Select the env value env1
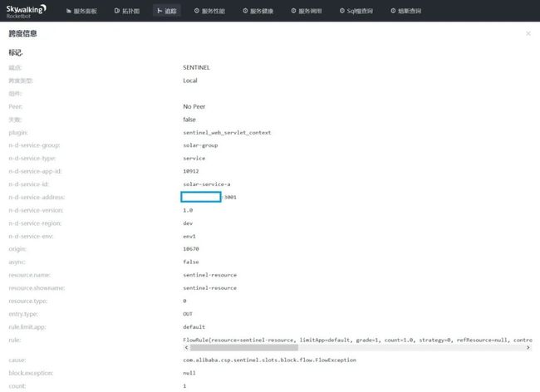Screen dimensions: 540x392 coord(189,237)
